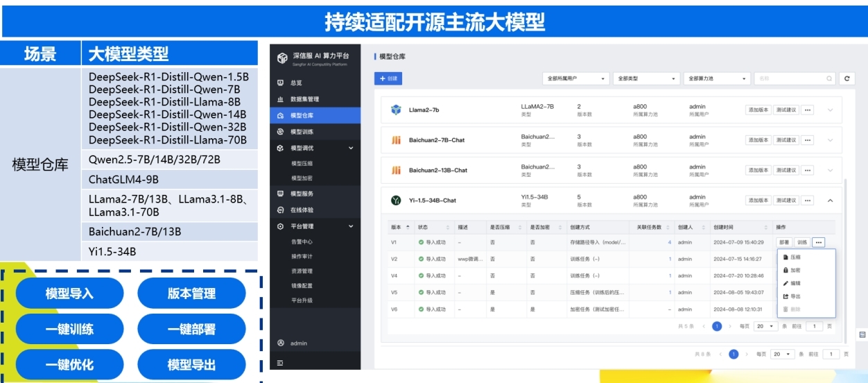Image resolution: width=868 pixels, height=383 pixels.
Task: Click the refresh icon beside the search box
Action: pos(846,79)
